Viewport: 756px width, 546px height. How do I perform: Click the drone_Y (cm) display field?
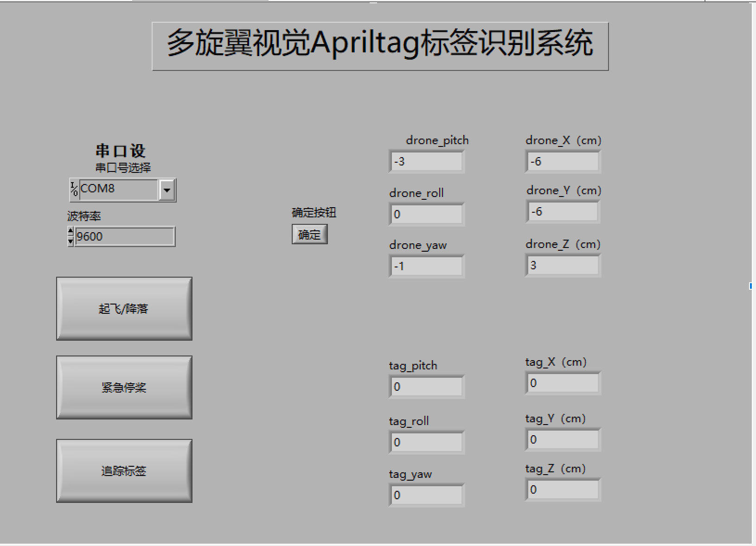coord(562,211)
